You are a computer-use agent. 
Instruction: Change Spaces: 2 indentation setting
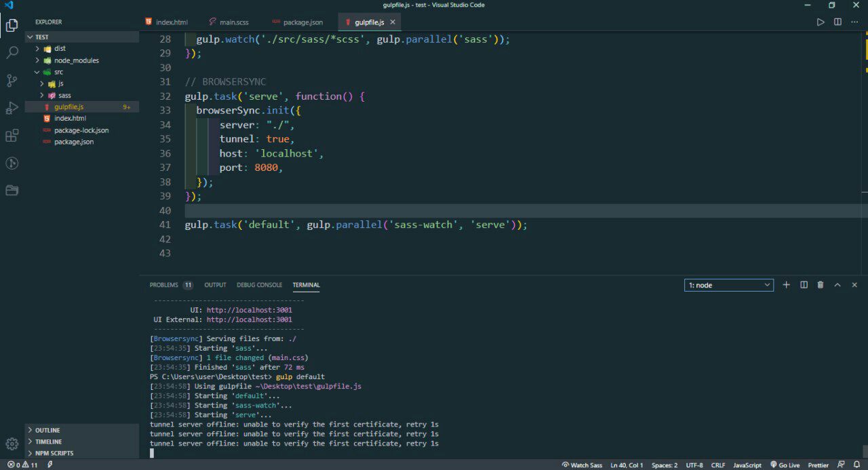click(x=665, y=465)
